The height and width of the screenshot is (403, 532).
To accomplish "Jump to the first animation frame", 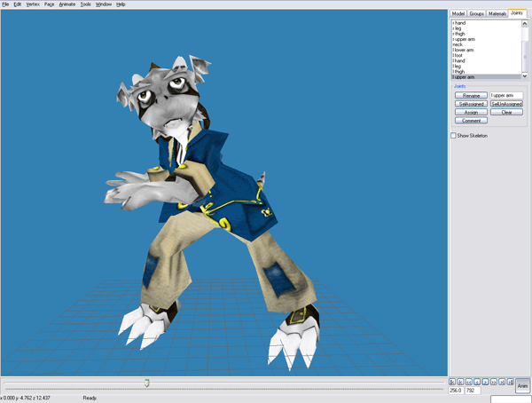I will point(452,382).
